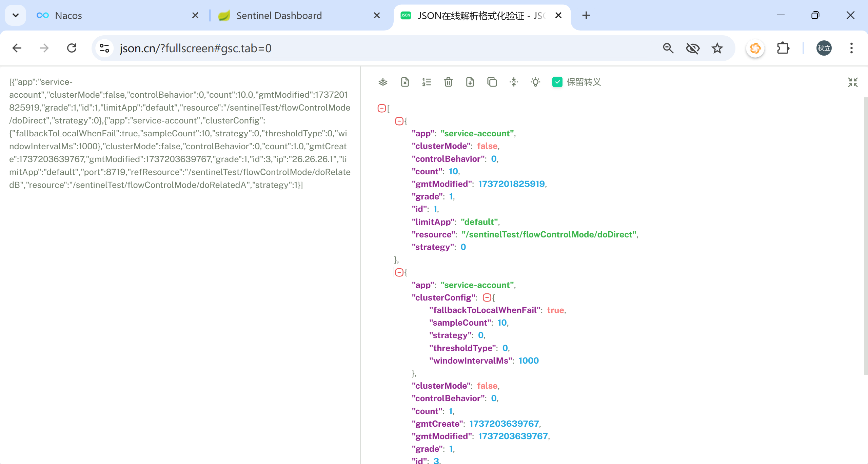Image resolution: width=868 pixels, height=464 pixels.
Task: Click the file-with-X icon in JSON toolbar
Action: (x=405, y=82)
